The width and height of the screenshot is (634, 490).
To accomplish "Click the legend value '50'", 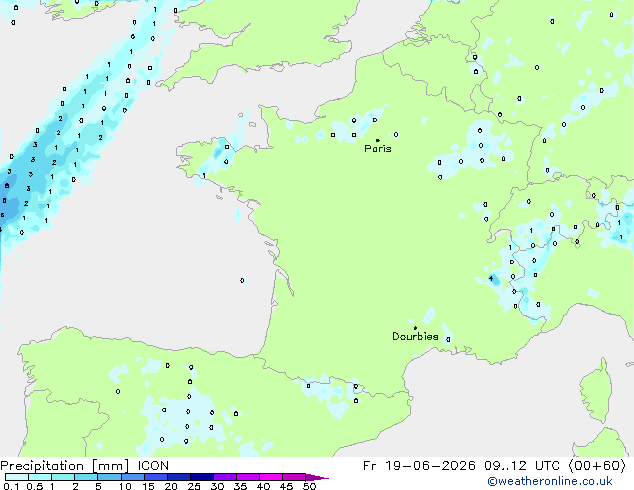I will [x=309, y=486].
